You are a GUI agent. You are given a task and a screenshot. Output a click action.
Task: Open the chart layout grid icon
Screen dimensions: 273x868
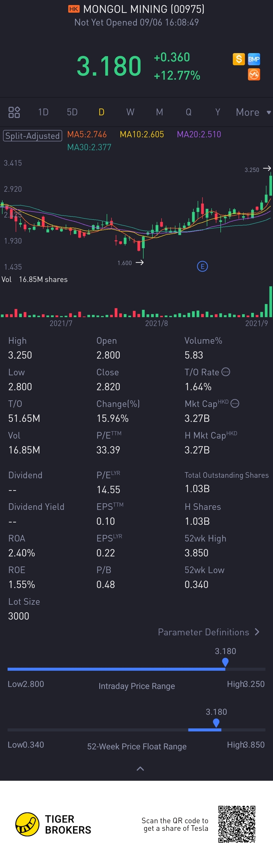click(x=14, y=112)
